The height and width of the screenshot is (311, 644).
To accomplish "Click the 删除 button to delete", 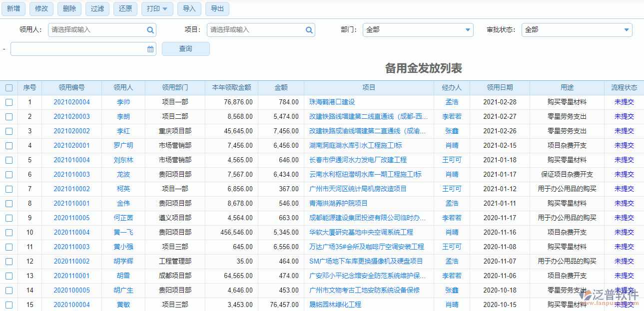I will pos(69,8).
